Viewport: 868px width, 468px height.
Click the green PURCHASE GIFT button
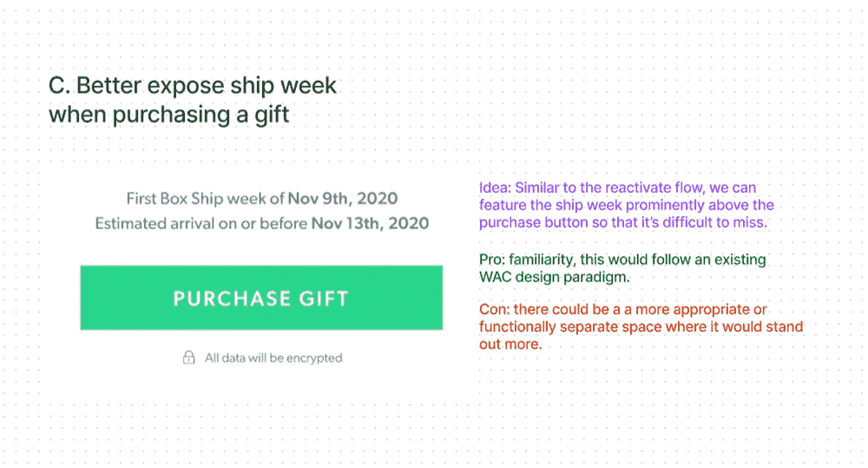pyautogui.click(x=260, y=298)
